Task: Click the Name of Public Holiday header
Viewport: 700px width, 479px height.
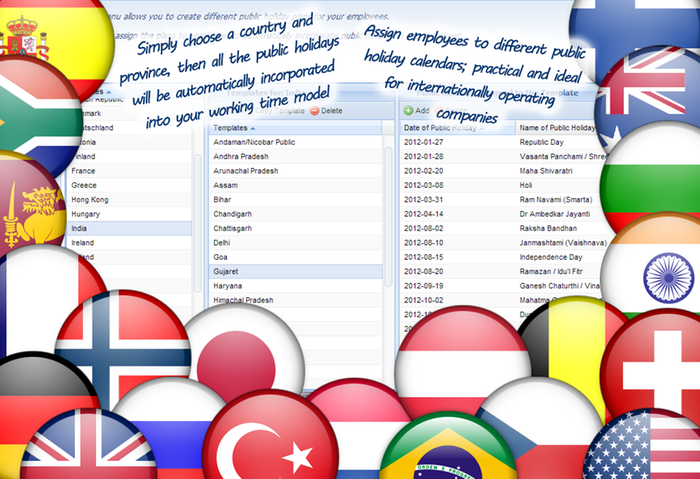Action: tap(558, 128)
